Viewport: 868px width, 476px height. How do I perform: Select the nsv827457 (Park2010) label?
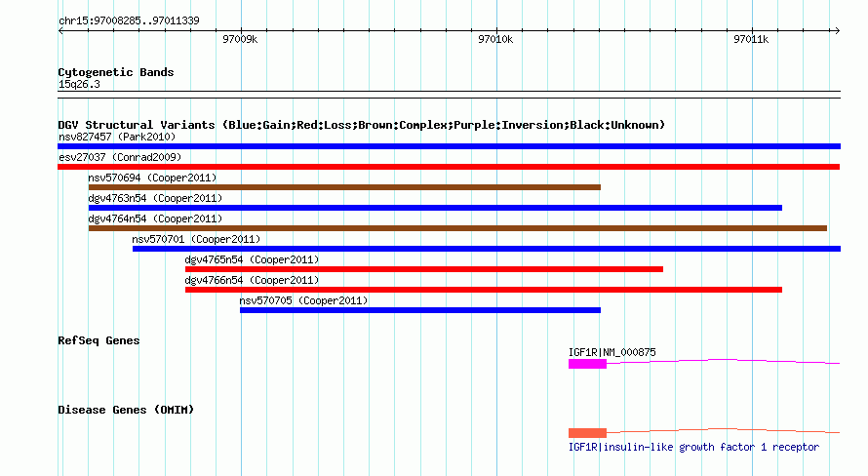point(117,137)
